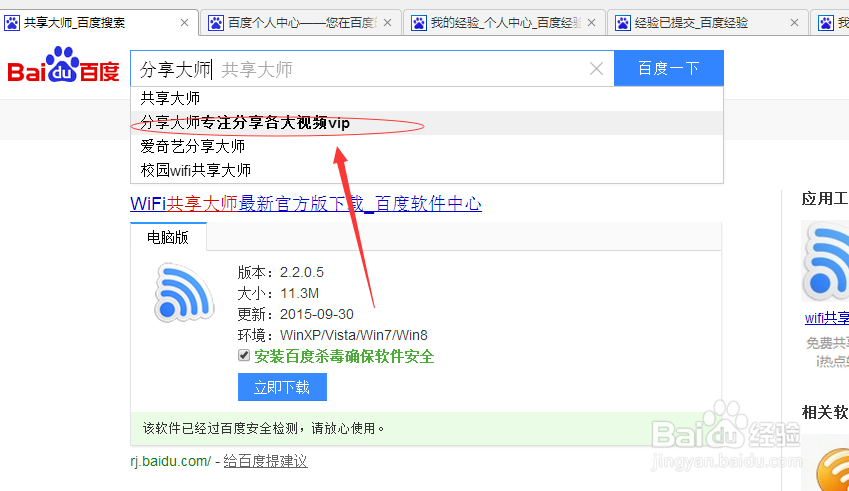849x491 pixels.
Task: Uncheck 安装百度杀毒确保软件安全 checkbox
Action: click(x=244, y=356)
